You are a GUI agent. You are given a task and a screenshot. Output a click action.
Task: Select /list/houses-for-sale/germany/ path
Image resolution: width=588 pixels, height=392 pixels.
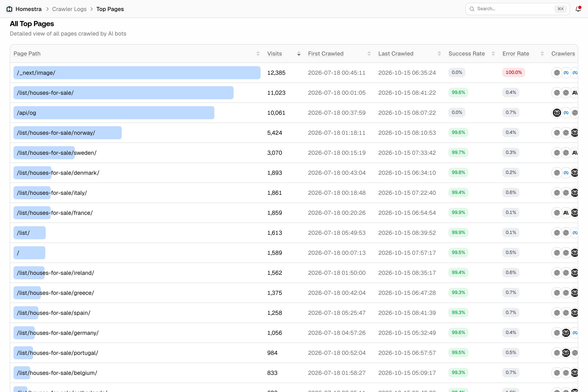pos(58,333)
